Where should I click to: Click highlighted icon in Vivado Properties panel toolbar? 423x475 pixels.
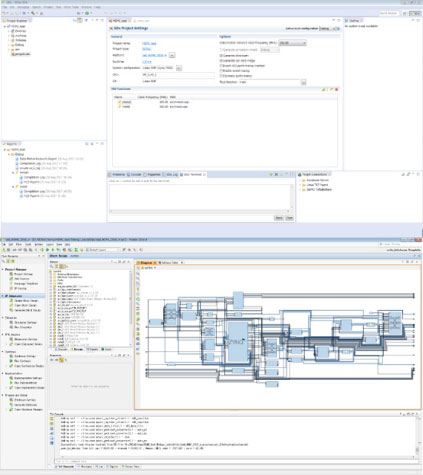(61, 360)
